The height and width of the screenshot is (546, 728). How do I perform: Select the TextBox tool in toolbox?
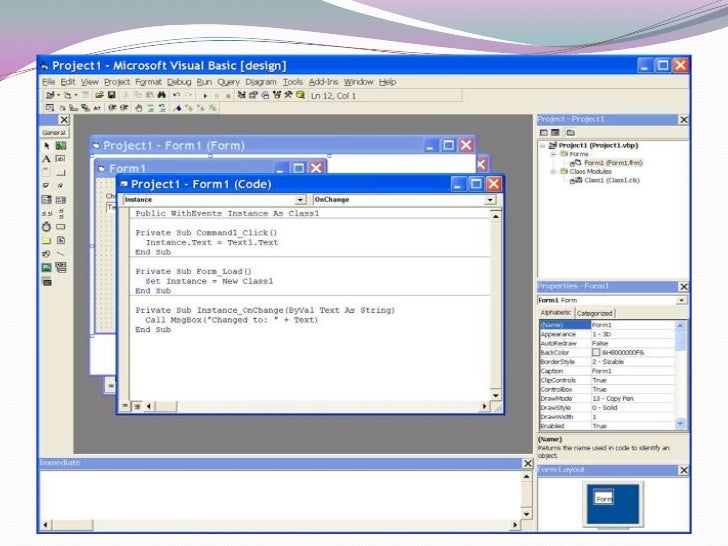[61, 159]
